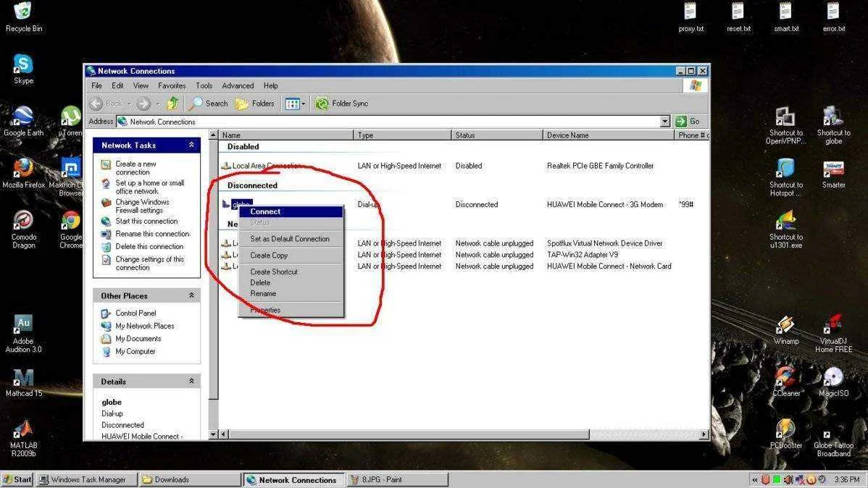Image resolution: width=868 pixels, height=488 pixels.
Task: Click the CCleaner desktop icon
Action: click(x=785, y=382)
